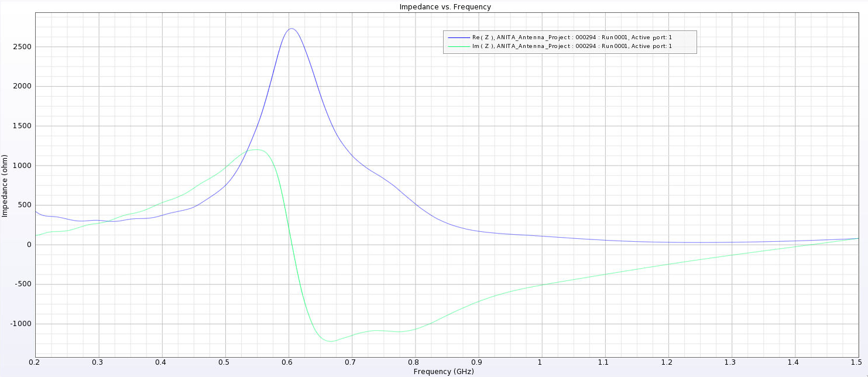868x377 pixels.
Task: Click the "Impedance (ohm)" y-axis label
Action: point(5,186)
